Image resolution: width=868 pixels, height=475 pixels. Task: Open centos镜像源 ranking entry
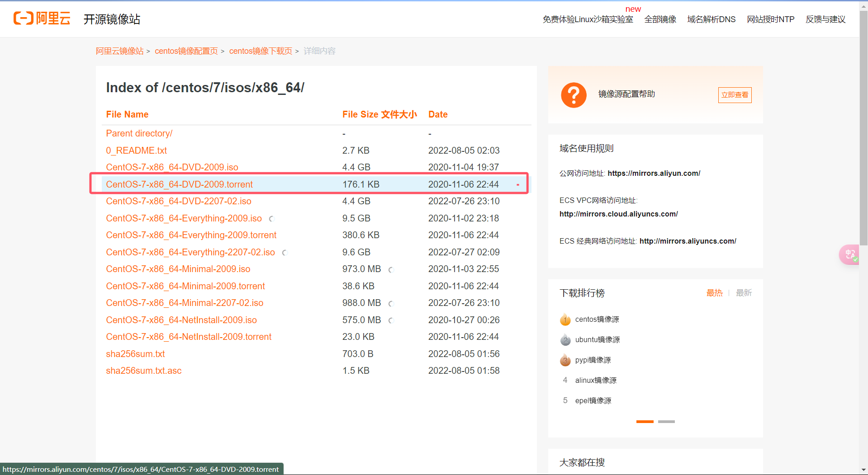597,320
